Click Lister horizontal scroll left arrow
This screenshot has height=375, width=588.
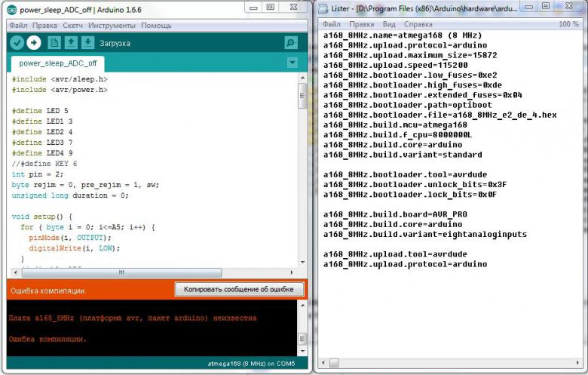click(x=323, y=363)
